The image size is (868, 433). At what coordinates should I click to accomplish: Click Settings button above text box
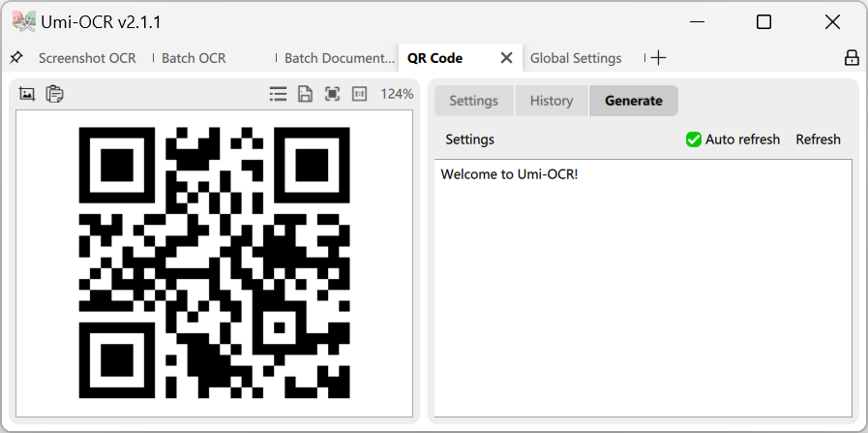pyautogui.click(x=470, y=139)
